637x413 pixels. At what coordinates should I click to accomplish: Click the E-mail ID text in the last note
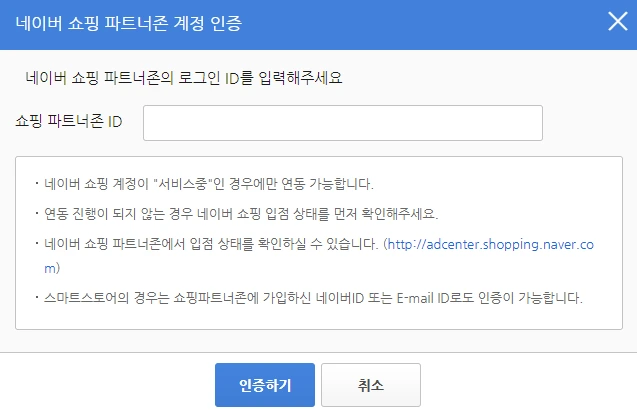pyautogui.click(x=422, y=298)
